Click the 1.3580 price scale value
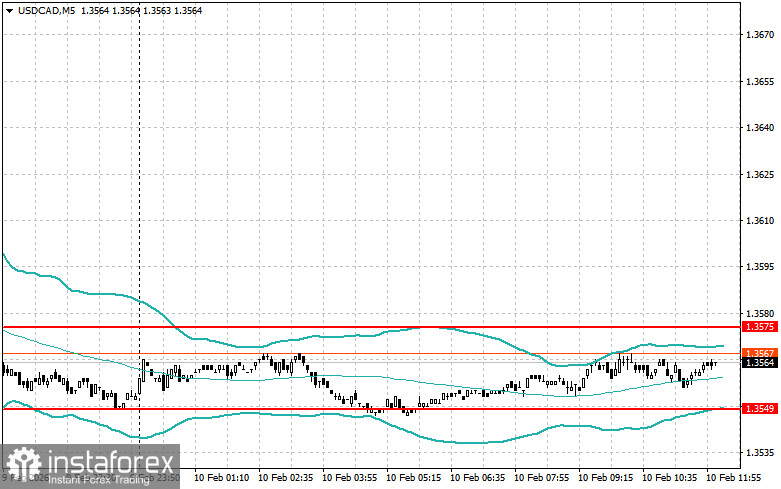 (760, 313)
